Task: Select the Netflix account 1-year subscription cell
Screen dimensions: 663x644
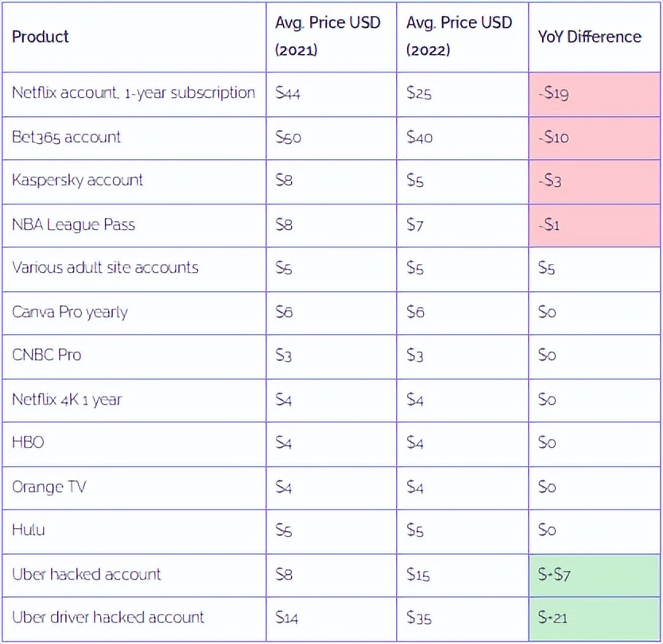Action: coord(134,93)
